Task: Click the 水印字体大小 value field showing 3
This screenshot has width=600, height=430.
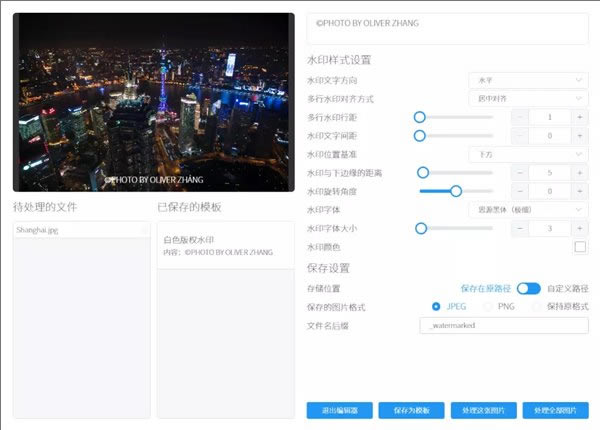Action: (x=550, y=228)
